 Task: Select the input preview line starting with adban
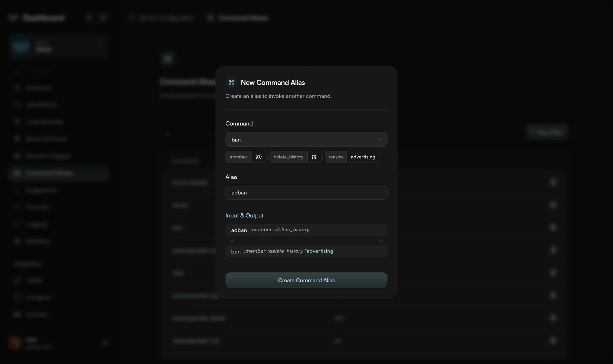(x=306, y=230)
